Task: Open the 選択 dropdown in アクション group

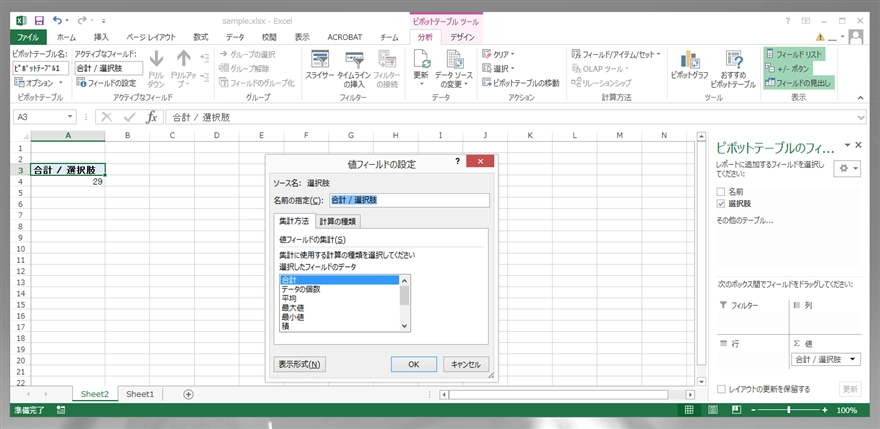Action: [498, 69]
